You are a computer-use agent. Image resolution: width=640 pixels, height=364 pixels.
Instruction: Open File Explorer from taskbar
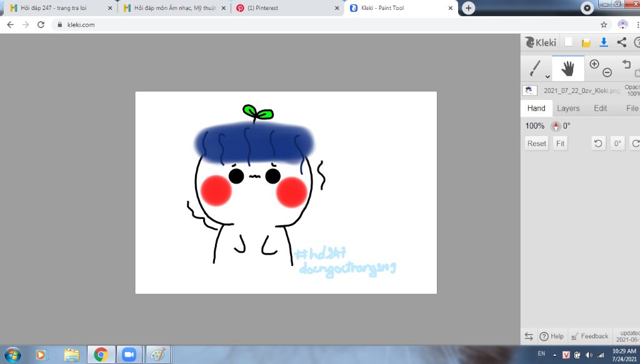coord(72,355)
